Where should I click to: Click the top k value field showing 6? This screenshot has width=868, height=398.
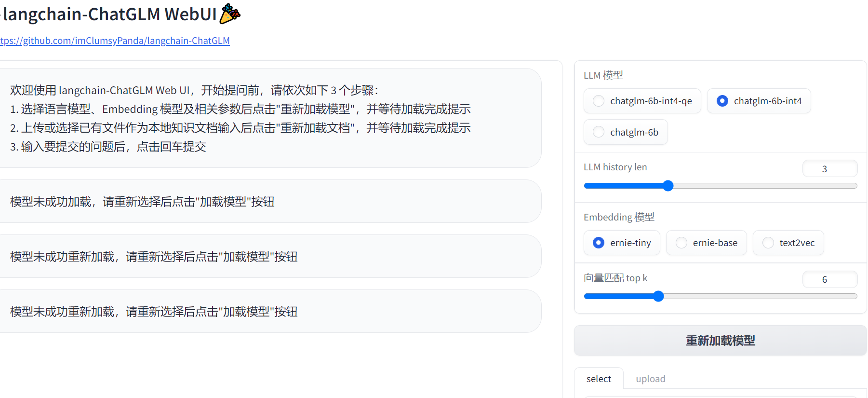(x=830, y=279)
